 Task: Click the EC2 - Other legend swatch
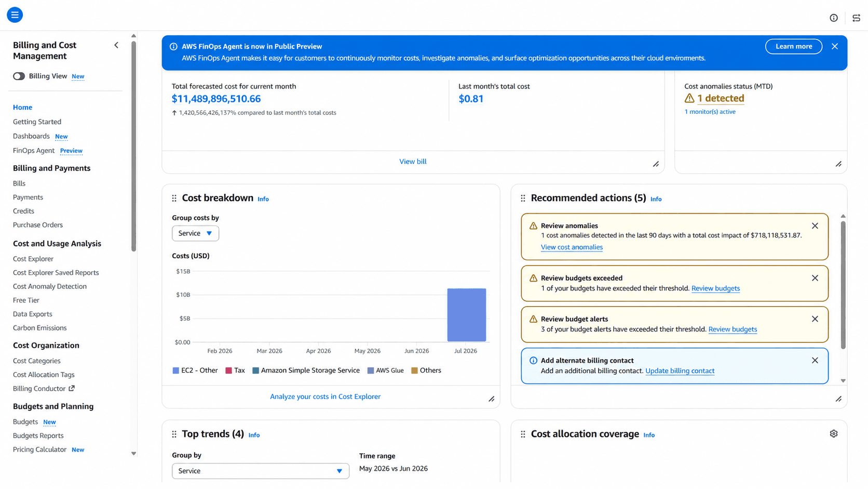[175, 371]
